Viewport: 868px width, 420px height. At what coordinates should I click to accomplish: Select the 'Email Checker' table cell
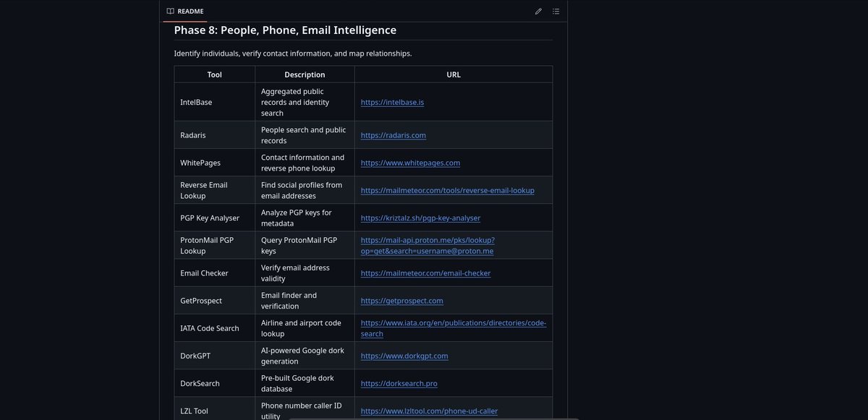click(x=215, y=273)
